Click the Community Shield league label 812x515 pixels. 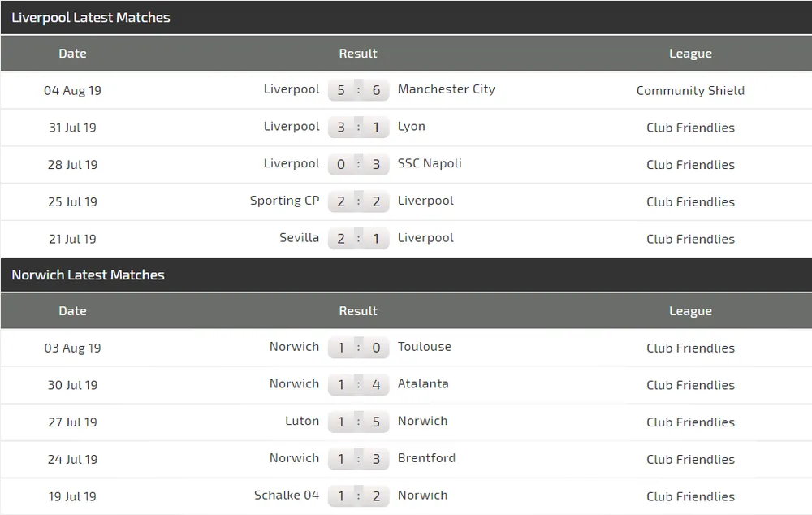(690, 90)
